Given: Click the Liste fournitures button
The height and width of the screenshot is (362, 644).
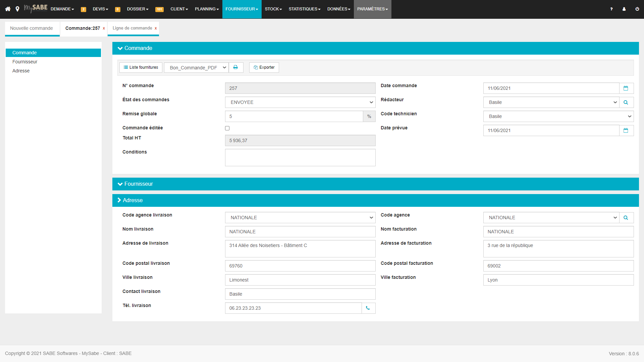Looking at the screenshot, I should [141, 67].
